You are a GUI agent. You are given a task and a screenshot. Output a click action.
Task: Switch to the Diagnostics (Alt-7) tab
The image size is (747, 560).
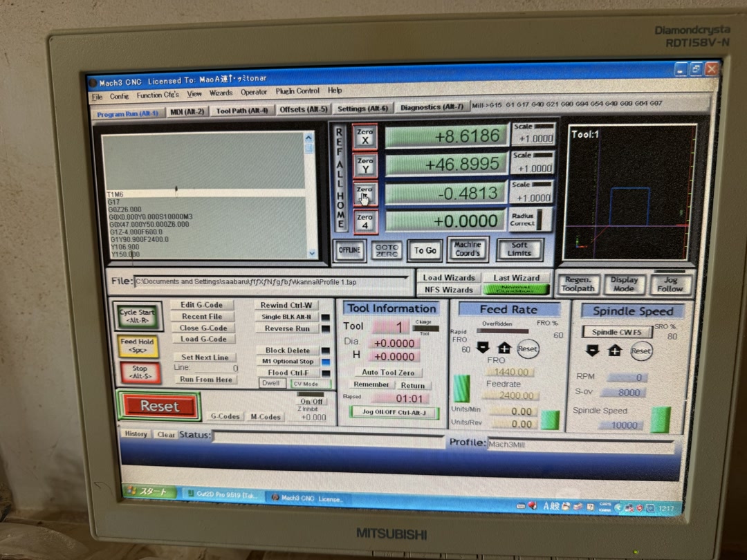pos(432,107)
